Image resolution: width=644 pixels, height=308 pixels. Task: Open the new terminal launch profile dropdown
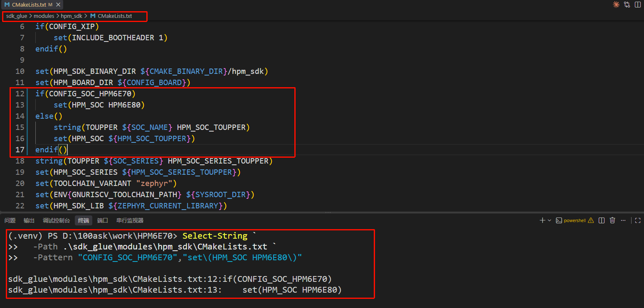click(x=549, y=220)
